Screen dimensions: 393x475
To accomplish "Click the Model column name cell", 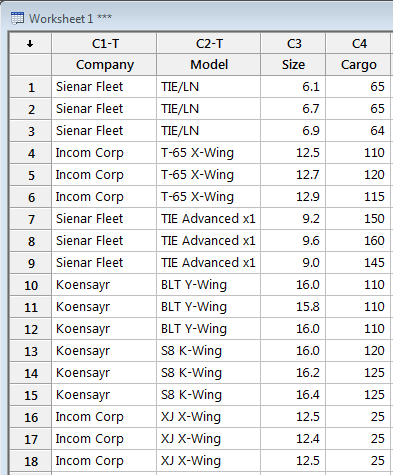I will [x=208, y=65].
